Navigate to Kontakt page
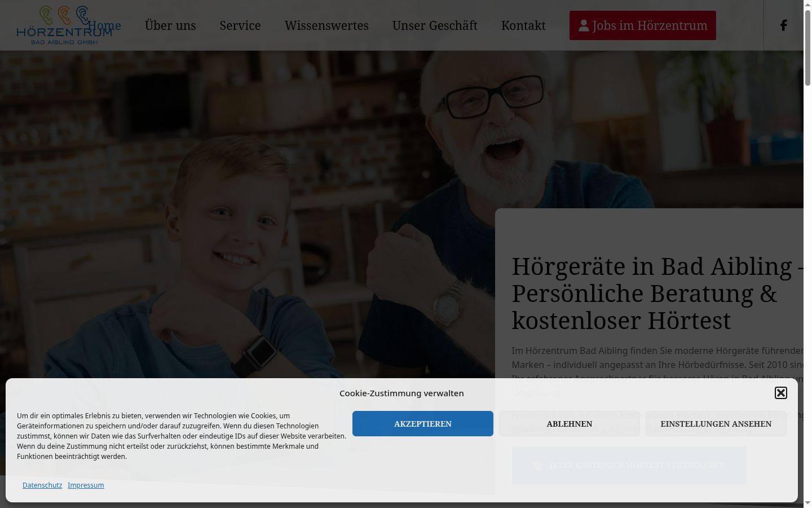The height and width of the screenshot is (508, 812). click(x=523, y=25)
